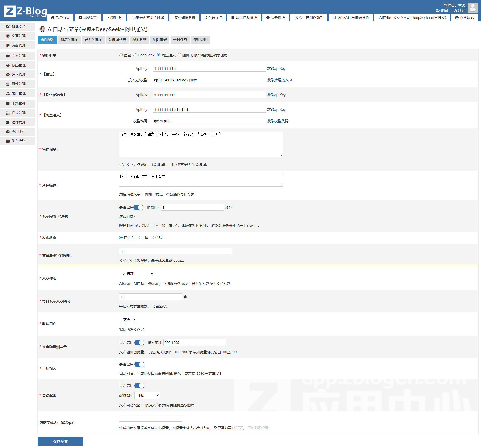The height and width of the screenshot is (448, 481).
Task: Toggle the 文章随机浏览量 enable switch
Action: [139, 343]
